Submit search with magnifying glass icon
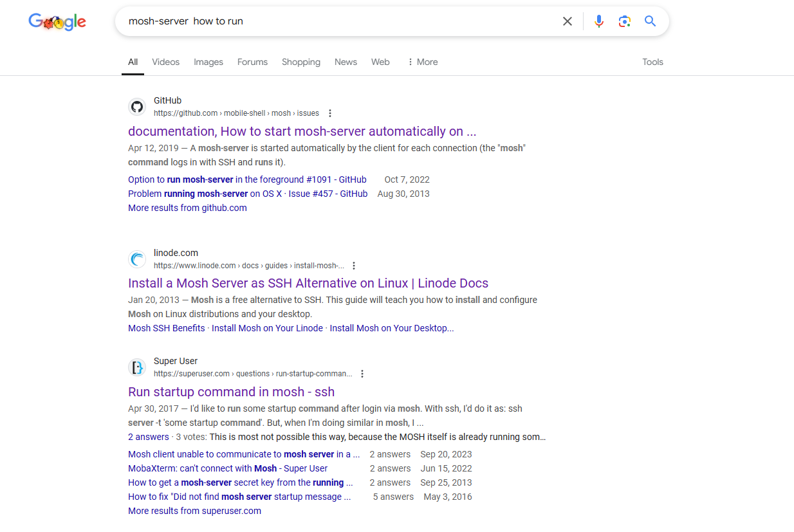Viewport: 794px width, 532px height. pyautogui.click(x=651, y=21)
